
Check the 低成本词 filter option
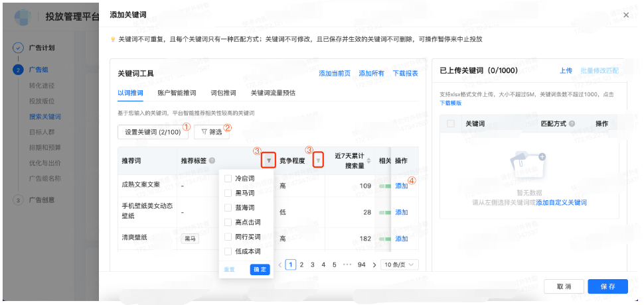point(228,251)
